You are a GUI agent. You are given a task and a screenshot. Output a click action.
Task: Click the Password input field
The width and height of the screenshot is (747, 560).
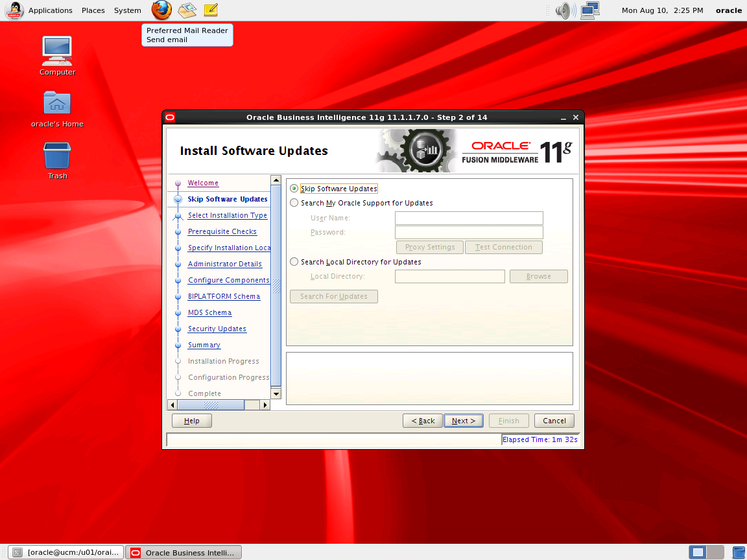click(469, 233)
